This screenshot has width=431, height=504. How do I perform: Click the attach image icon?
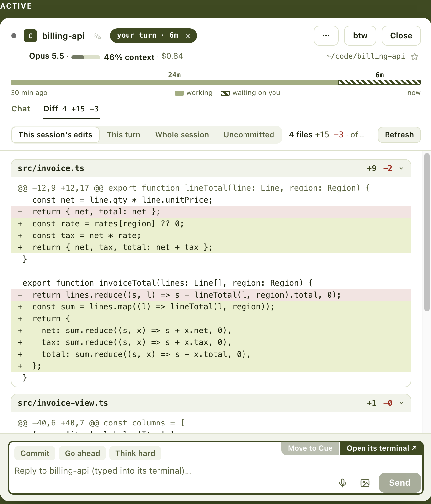tap(365, 483)
